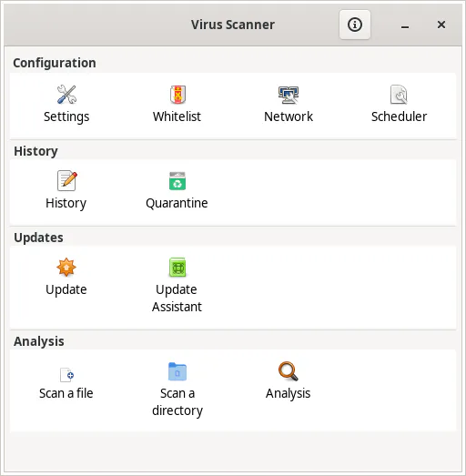Minimize the Virus Scanner window
Viewport: 466px width, 476px height.
point(405,25)
